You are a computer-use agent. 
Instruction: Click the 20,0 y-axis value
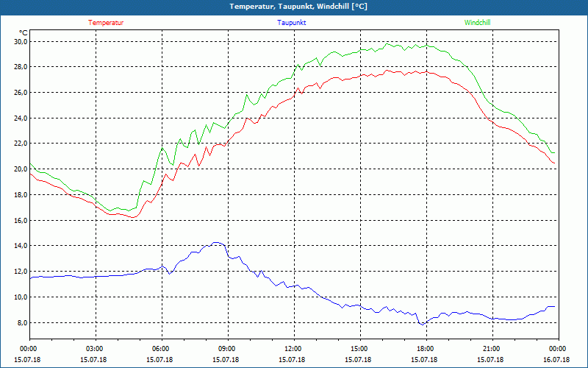(x=21, y=169)
